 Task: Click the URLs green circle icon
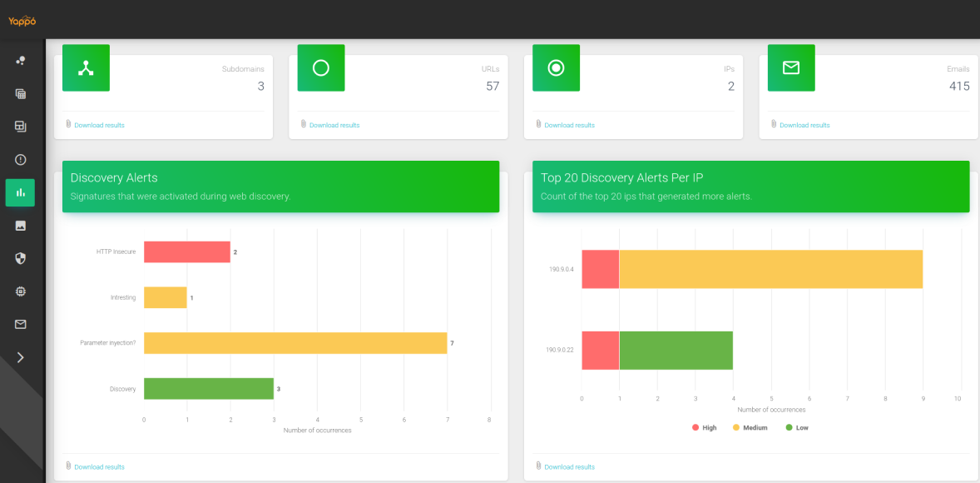coord(320,67)
